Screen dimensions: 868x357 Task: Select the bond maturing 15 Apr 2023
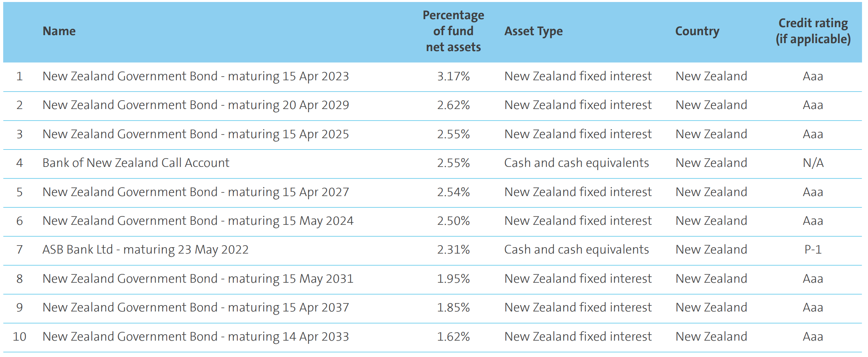(x=195, y=76)
